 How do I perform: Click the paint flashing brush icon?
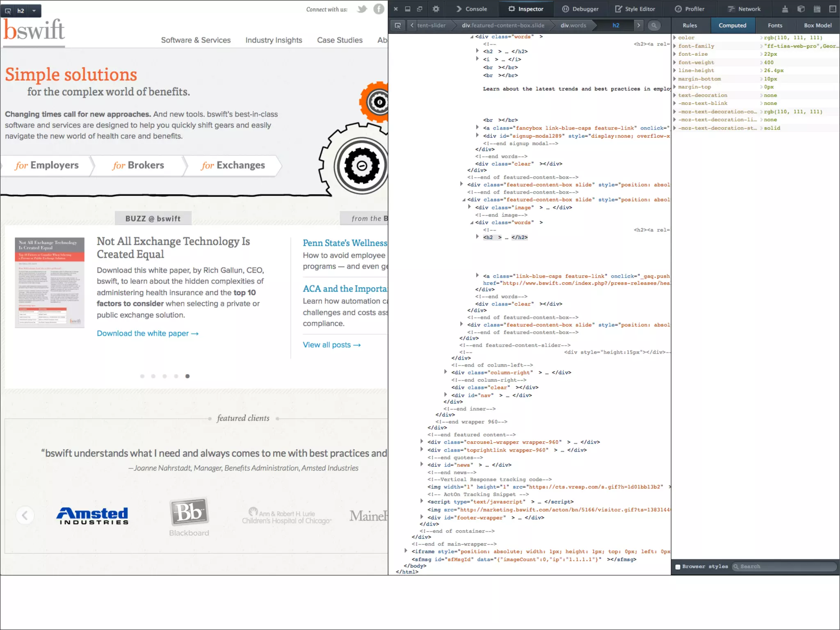(x=785, y=9)
